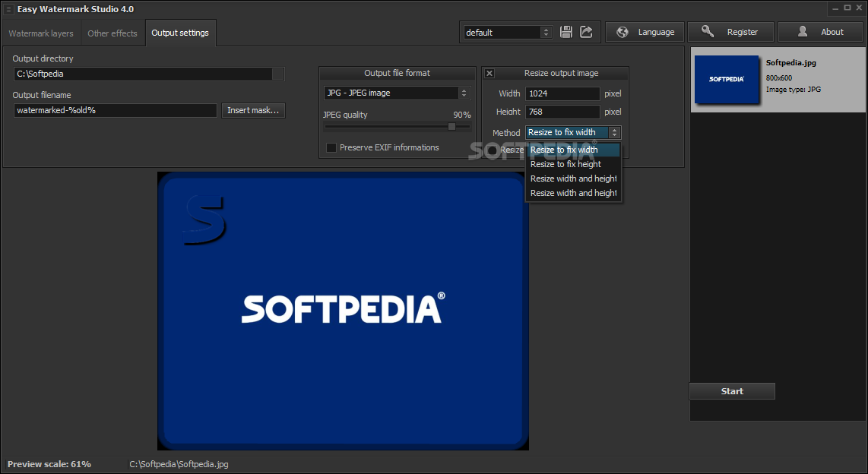
Task: Click the '90%' JPEG quality value
Action: (461, 115)
